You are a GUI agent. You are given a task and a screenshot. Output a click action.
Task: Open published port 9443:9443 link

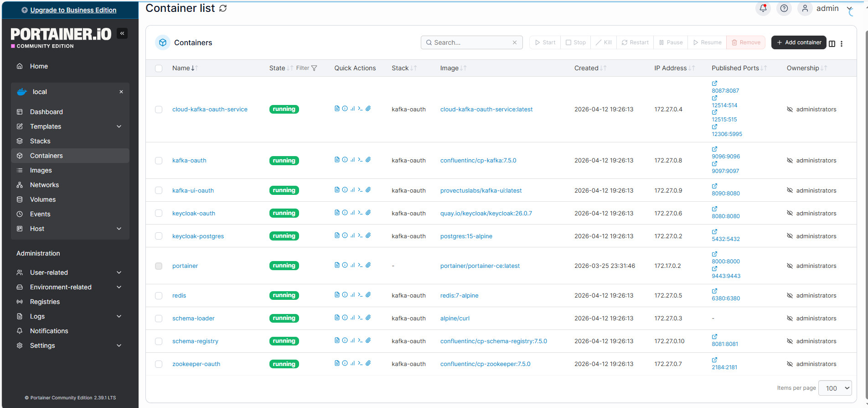(x=726, y=276)
